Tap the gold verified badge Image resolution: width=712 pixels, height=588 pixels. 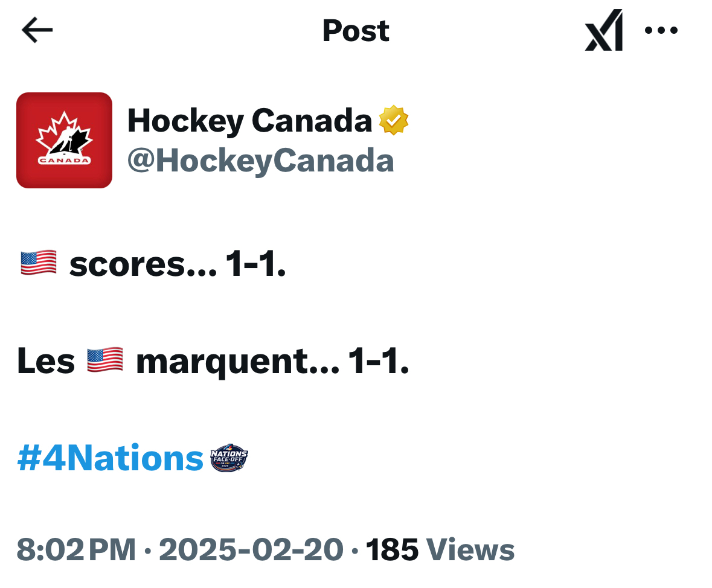[394, 121]
